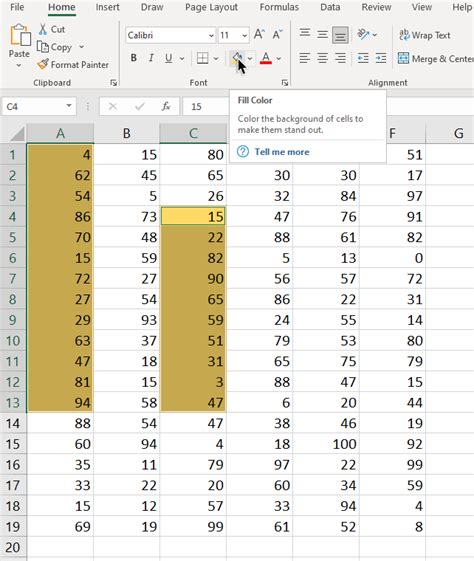The width and height of the screenshot is (474, 561).
Task: Click the Top Align icon
Action: point(305,34)
